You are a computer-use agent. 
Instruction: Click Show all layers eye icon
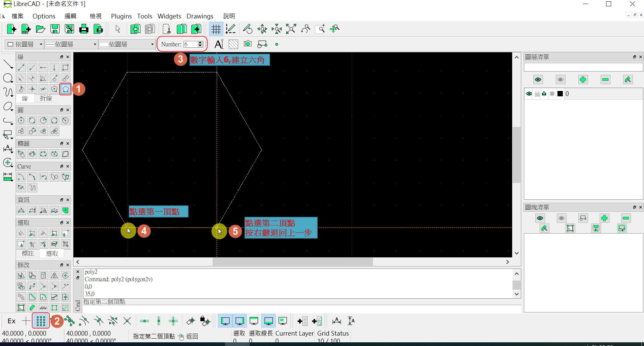[x=538, y=80]
